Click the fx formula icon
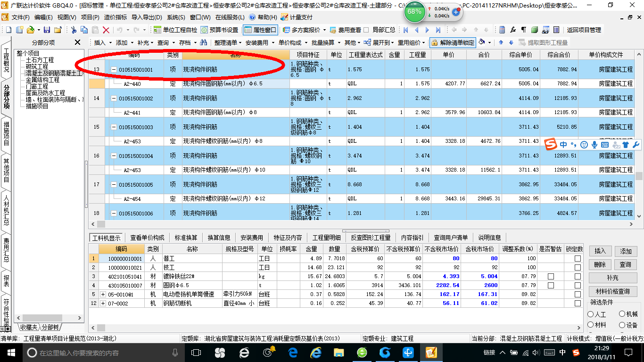644x362 pixels. 513,30
